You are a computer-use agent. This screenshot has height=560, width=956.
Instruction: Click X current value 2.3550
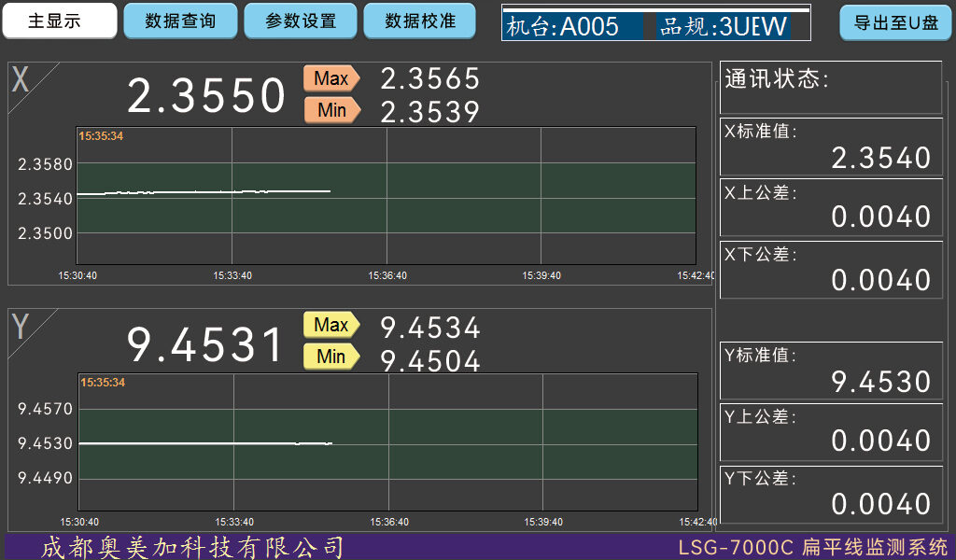pyautogui.click(x=206, y=96)
